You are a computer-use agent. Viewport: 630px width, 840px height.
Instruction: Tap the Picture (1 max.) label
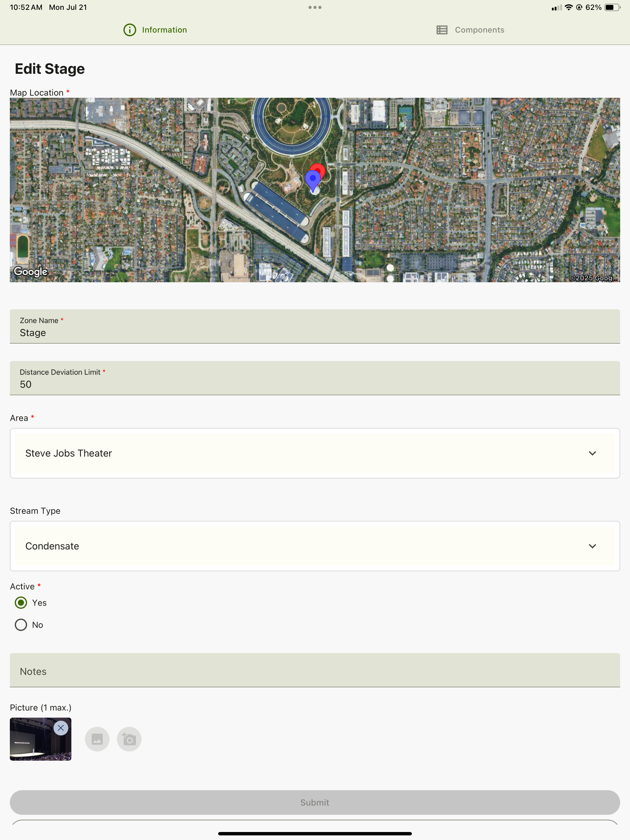[41, 707]
